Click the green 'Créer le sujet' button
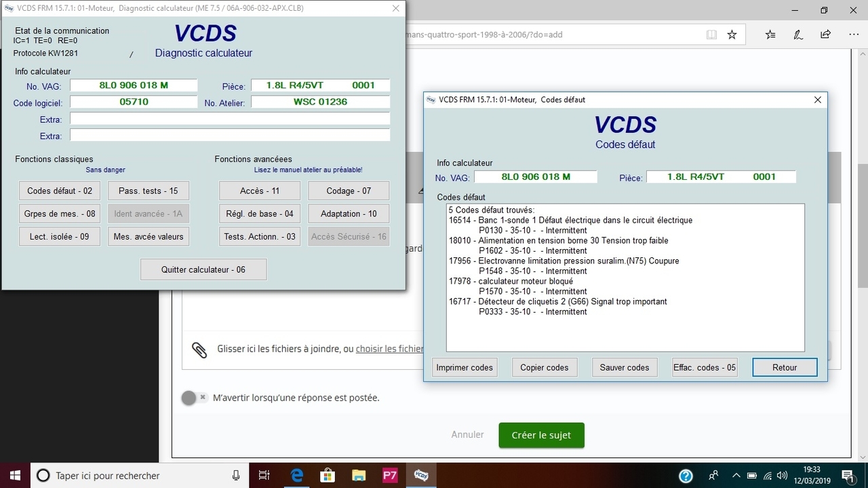Screen dimensions: 868x488 (541, 435)
